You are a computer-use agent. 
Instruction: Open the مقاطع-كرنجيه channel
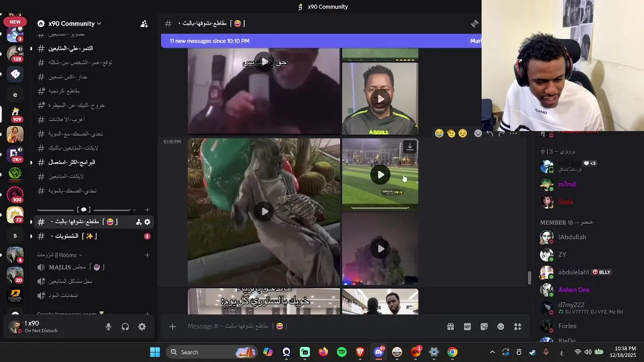[x=93, y=91]
